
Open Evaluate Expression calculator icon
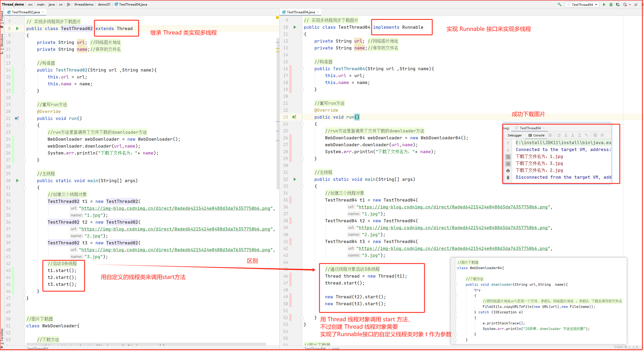[x=595, y=135]
